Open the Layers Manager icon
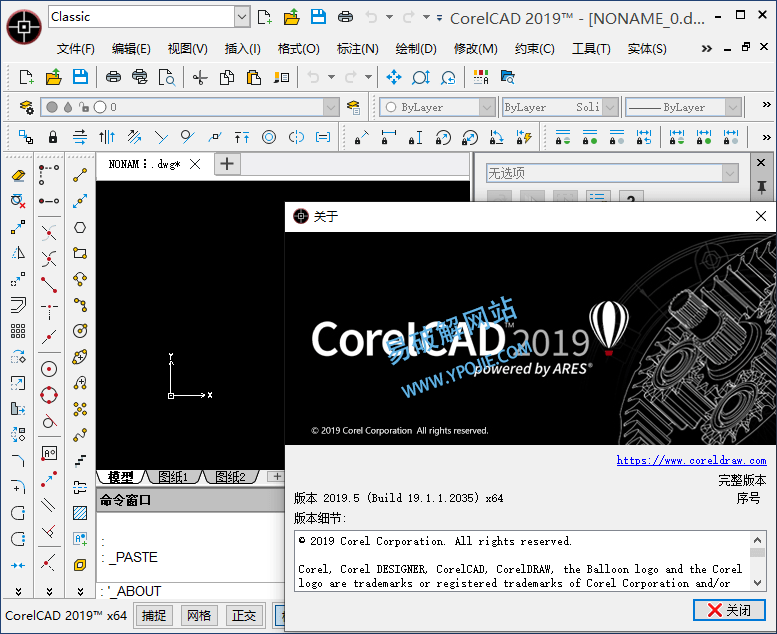 pyautogui.click(x=25, y=107)
